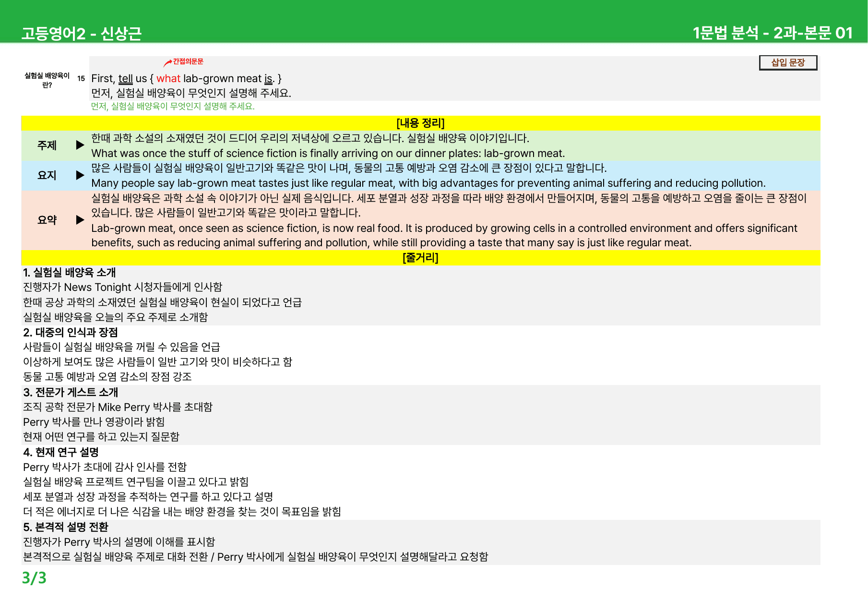This screenshot has height=614, width=868.
Task: Click the line starting 많은 사람들이 실험실 배양육이
Action: click(349, 168)
